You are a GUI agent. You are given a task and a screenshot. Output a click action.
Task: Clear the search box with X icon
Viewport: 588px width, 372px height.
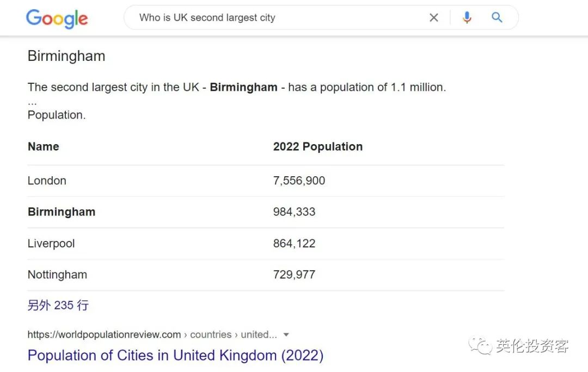pos(433,18)
